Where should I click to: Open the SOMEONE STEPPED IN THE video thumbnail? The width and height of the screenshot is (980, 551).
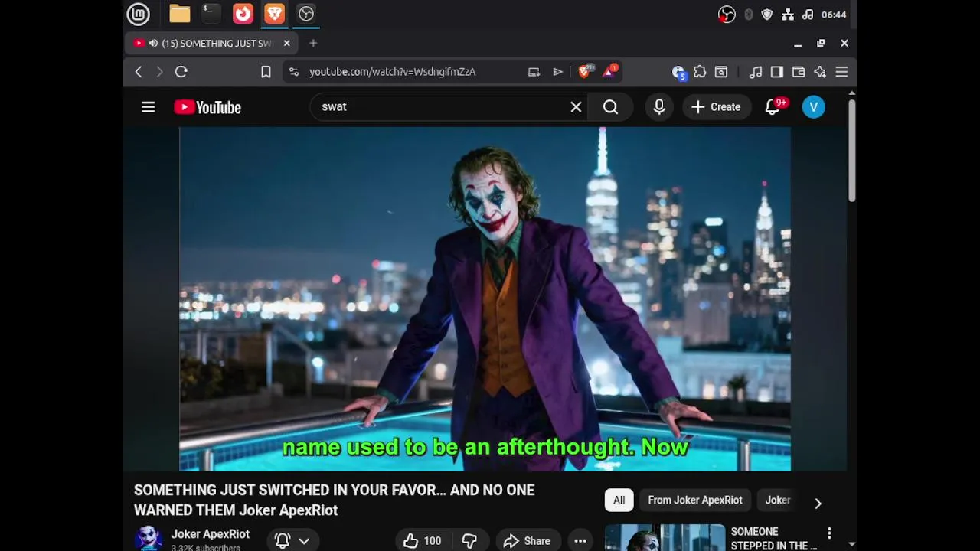coord(665,538)
